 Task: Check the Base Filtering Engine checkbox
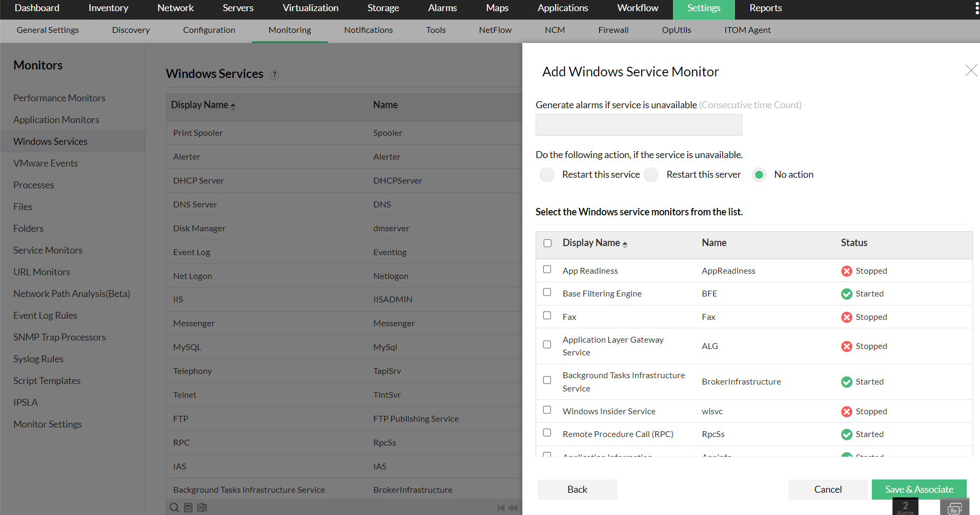click(x=547, y=292)
